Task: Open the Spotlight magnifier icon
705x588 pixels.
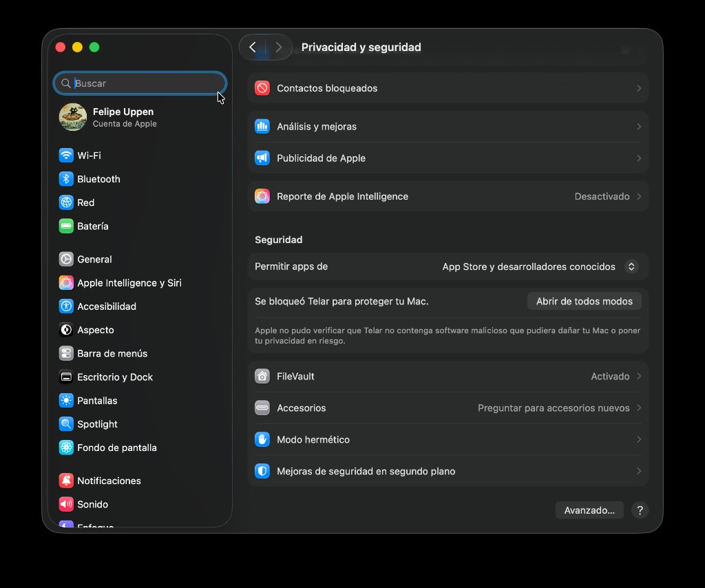Action: pos(66,424)
